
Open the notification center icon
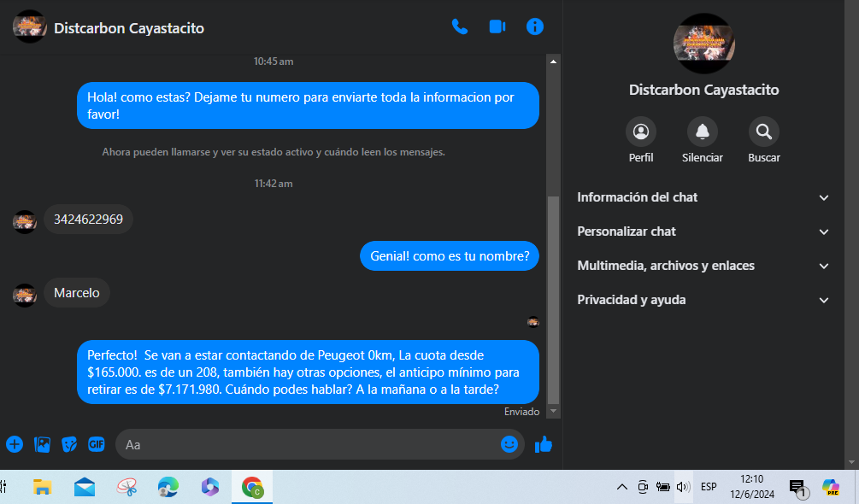[798, 488]
